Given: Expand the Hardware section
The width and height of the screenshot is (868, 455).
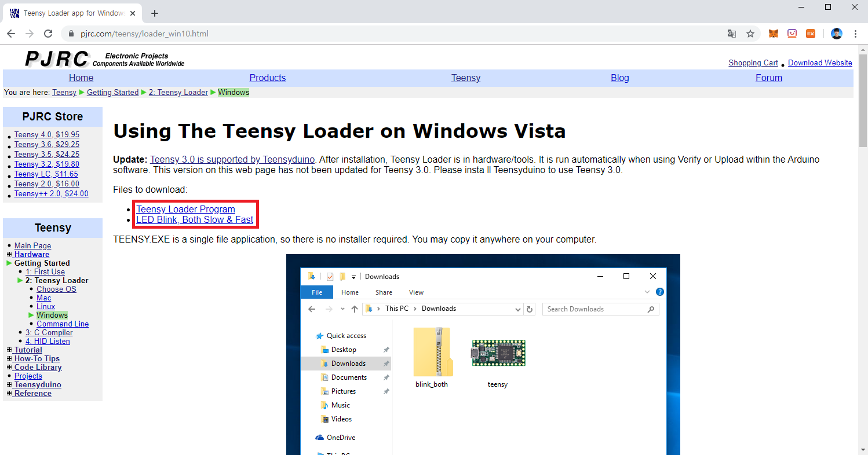Looking at the screenshot, I should point(9,255).
